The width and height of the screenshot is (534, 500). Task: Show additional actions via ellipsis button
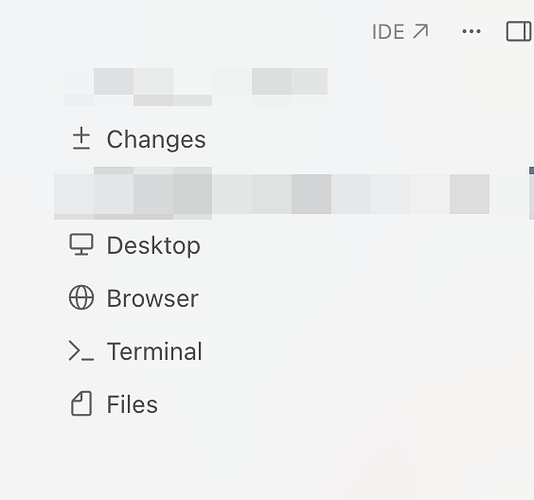click(471, 31)
